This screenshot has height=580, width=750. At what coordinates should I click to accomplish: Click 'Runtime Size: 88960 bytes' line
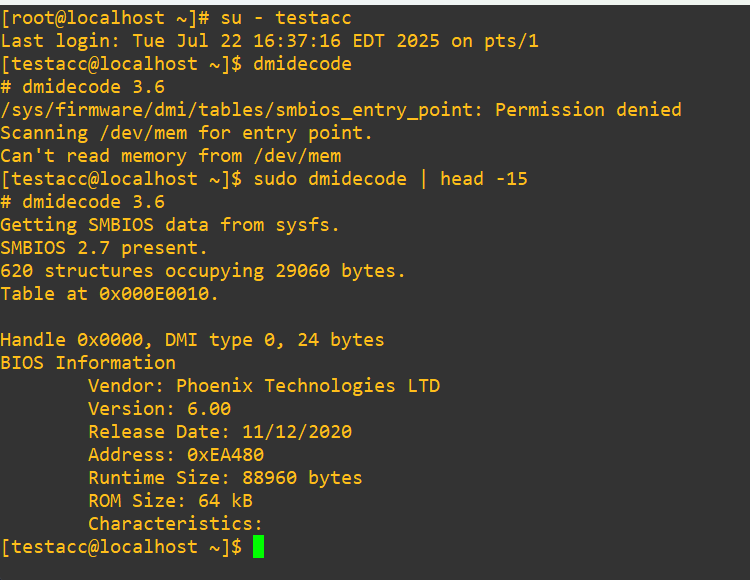pos(225,478)
